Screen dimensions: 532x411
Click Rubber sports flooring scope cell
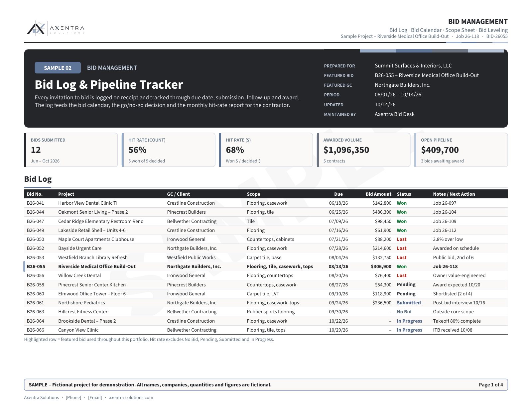(271, 312)
